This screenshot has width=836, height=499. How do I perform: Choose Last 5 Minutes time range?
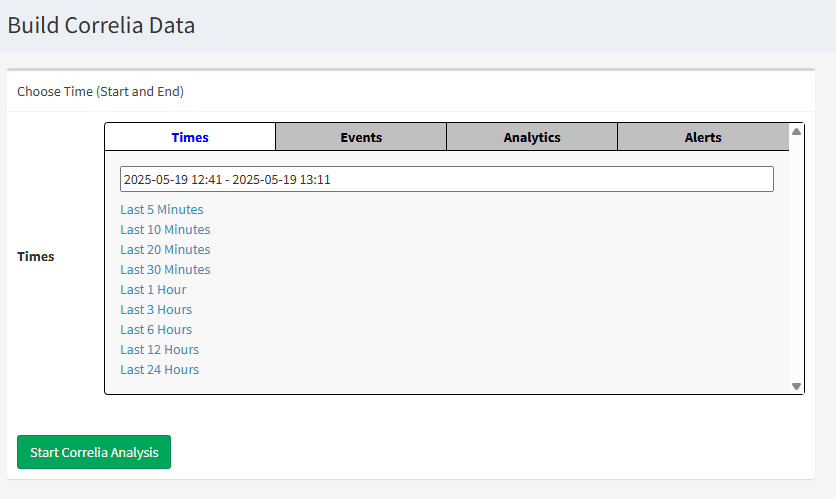click(162, 210)
